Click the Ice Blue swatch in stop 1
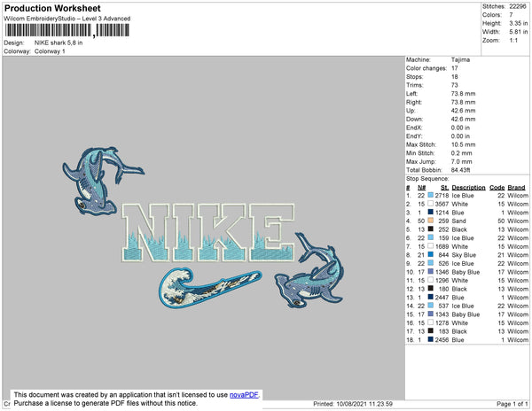 pos(431,195)
